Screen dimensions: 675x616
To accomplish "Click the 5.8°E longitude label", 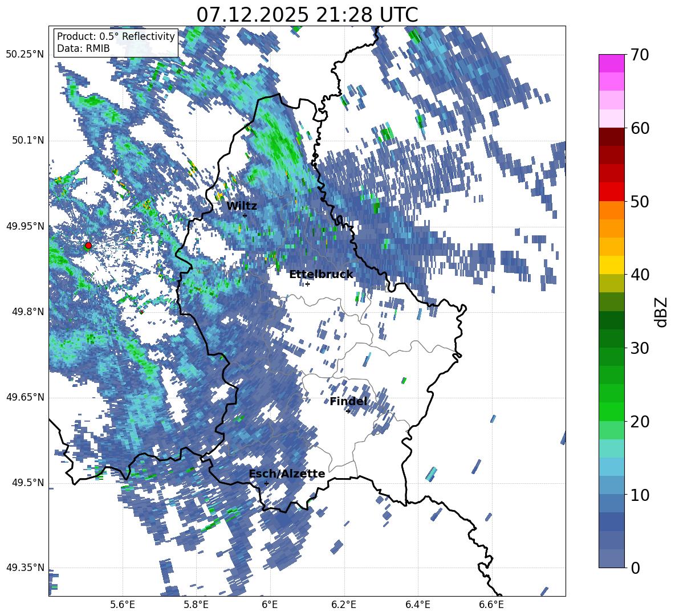I will point(196,605).
